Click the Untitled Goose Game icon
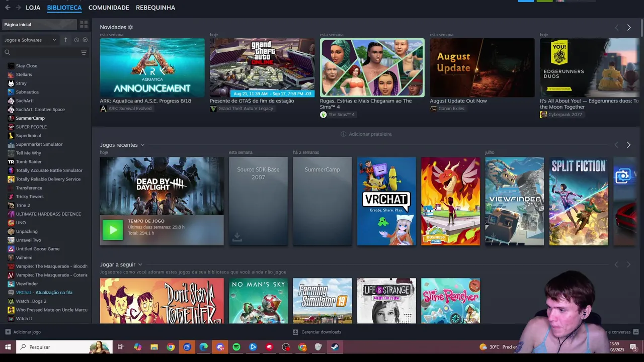 (11, 249)
